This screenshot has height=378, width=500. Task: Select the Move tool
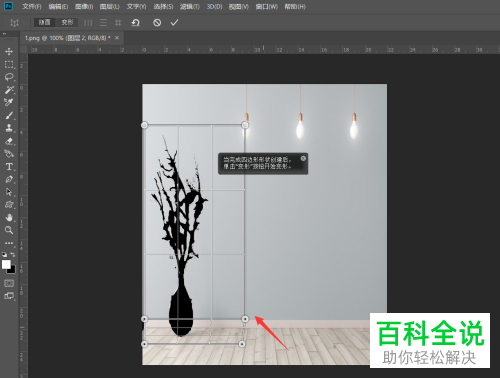(x=9, y=51)
